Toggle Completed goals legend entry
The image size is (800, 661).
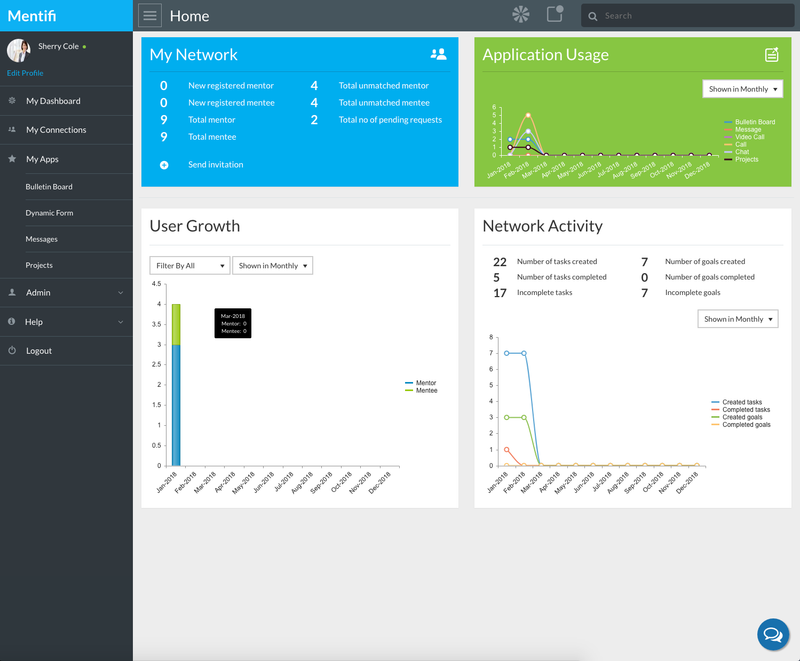pyautogui.click(x=741, y=424)
